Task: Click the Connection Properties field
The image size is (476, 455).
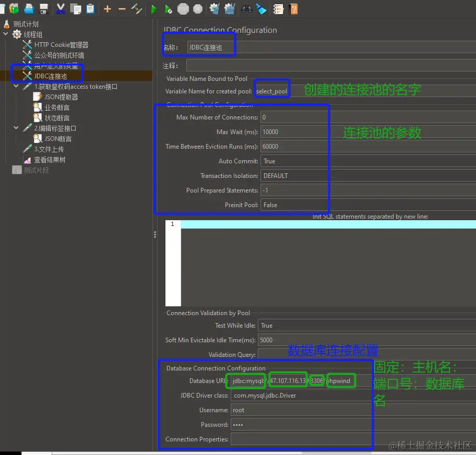Action: pos(353,439)
